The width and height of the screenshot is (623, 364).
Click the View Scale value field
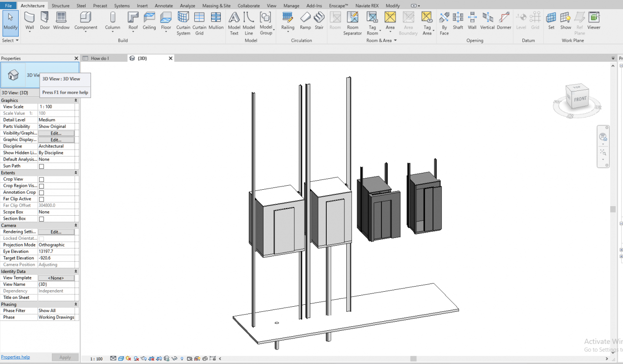[x=57, y=107]
